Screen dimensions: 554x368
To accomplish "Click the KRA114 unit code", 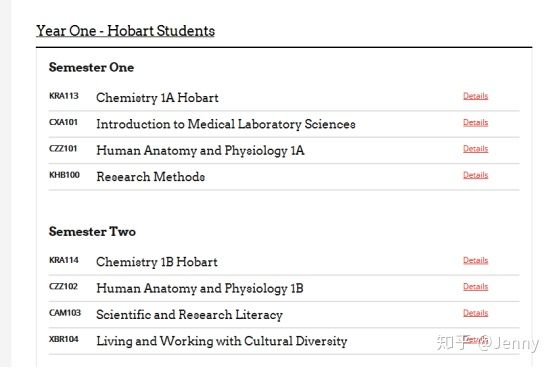I will click(64, 260).
